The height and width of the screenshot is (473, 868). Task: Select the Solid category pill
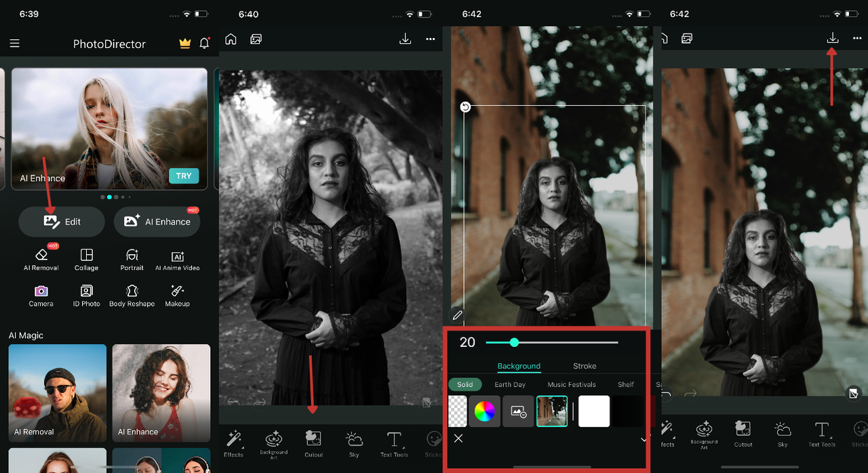(465, 384)
